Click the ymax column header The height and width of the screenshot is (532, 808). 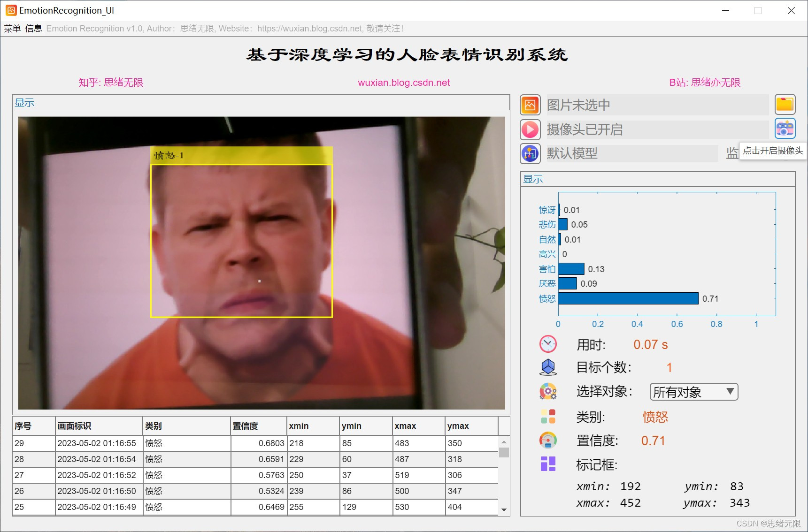[x=472, y=426]
